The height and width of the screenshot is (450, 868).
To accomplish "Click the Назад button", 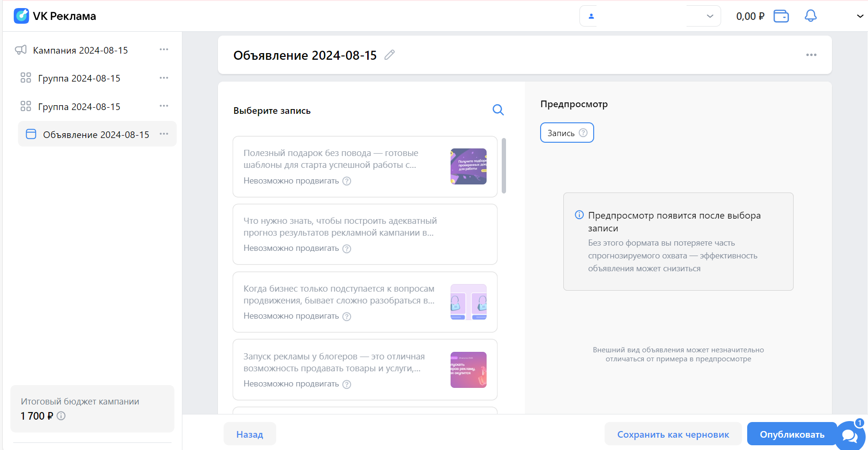I will 250,434.
